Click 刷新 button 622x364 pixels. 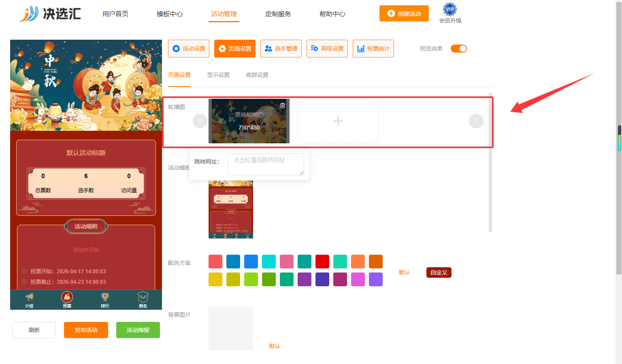(34, 330)
